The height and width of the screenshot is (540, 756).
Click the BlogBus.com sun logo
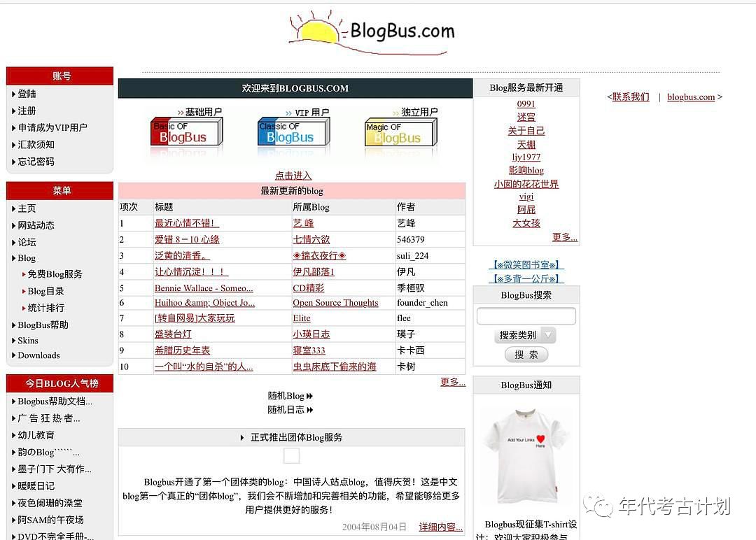[x=372, y=33]
